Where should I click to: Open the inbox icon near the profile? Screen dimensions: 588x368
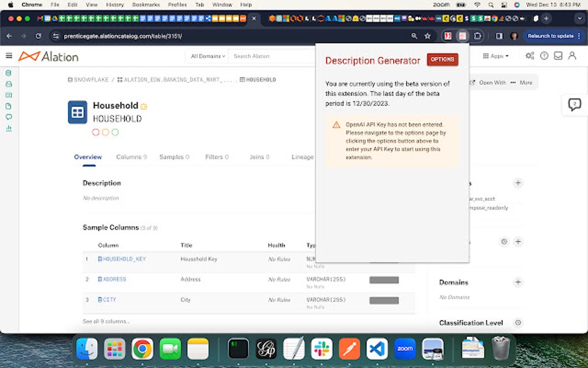[557, 56]
